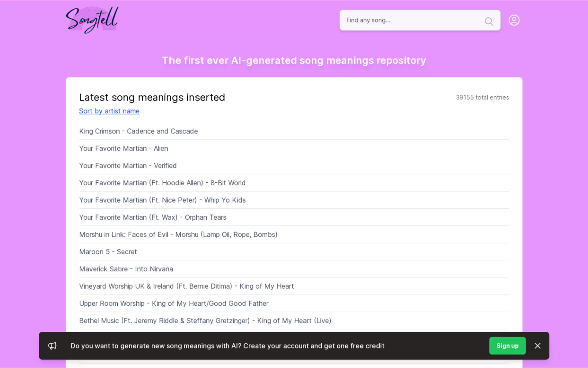Open the Orphan Tears song meaning
Screen dimensions: 588x368
pyautogui.click(x=153, y=217)
